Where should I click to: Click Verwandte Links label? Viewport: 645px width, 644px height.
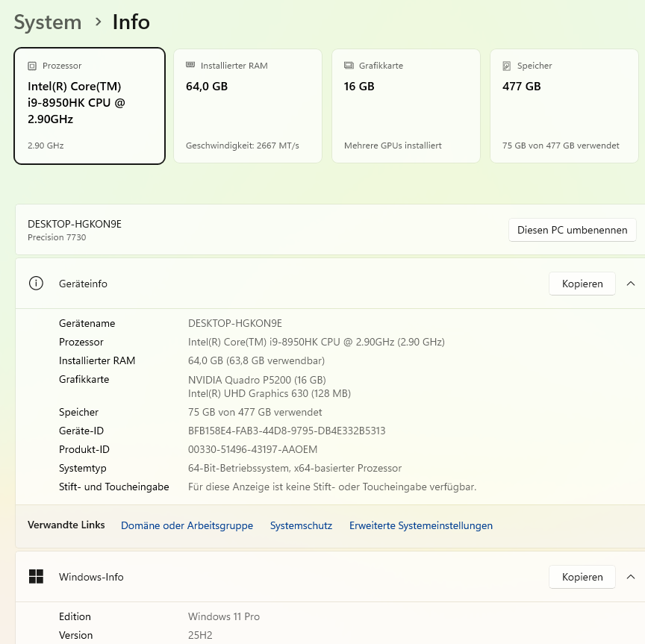(66, 525)
